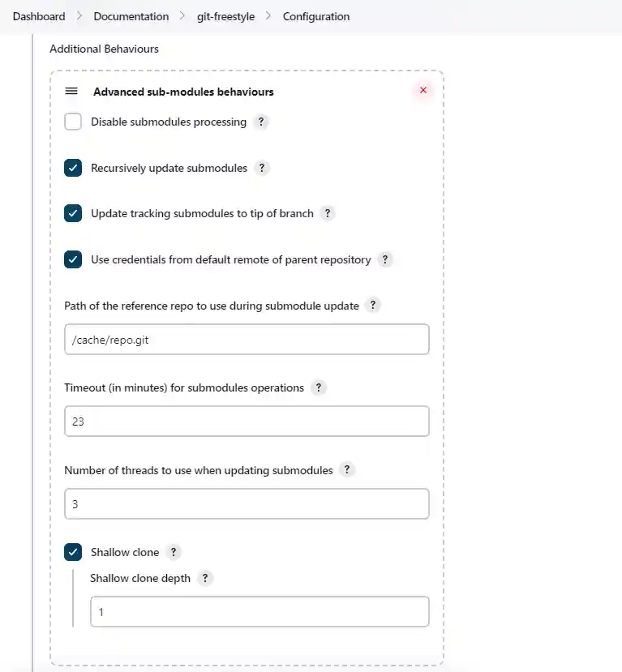Open help for Shallow clone option
Image resolution: width=622 pixels, height=672 pixels.
(173, 552)
